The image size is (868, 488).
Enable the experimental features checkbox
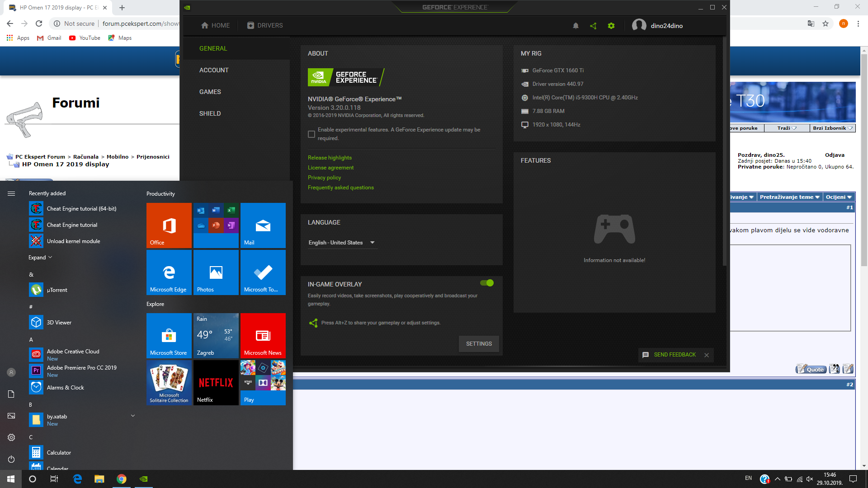click(x=311, y=134)
